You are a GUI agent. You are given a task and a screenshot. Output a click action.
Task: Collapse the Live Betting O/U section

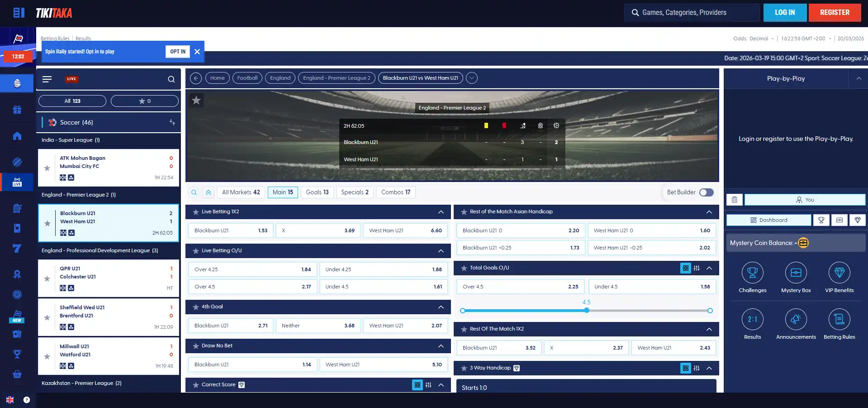click(x=441, y=251)
